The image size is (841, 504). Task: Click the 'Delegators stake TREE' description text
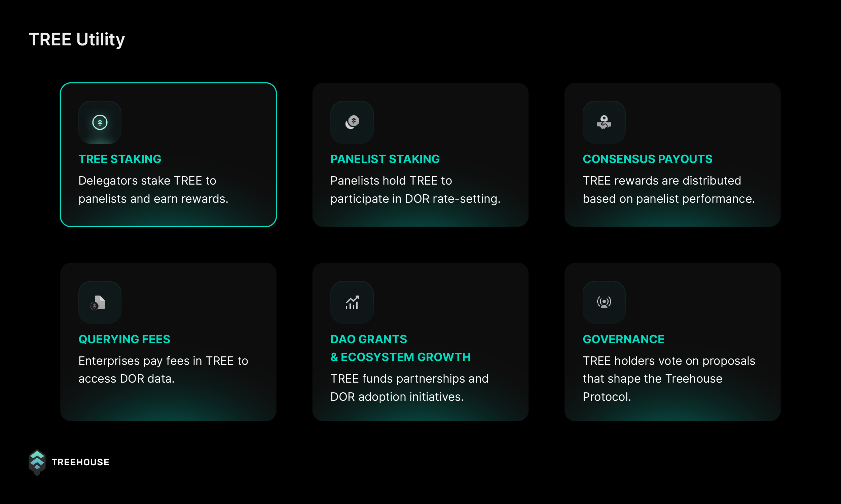click(x=153, y=190)
